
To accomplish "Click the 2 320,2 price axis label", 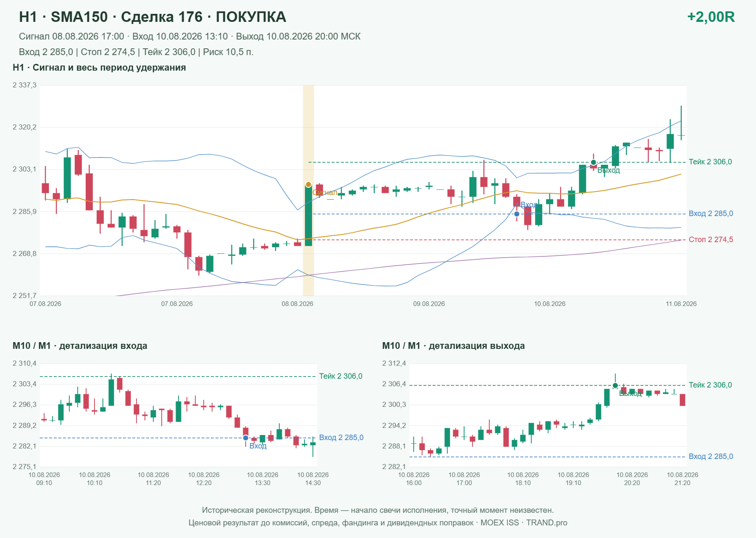I will 24,127.
